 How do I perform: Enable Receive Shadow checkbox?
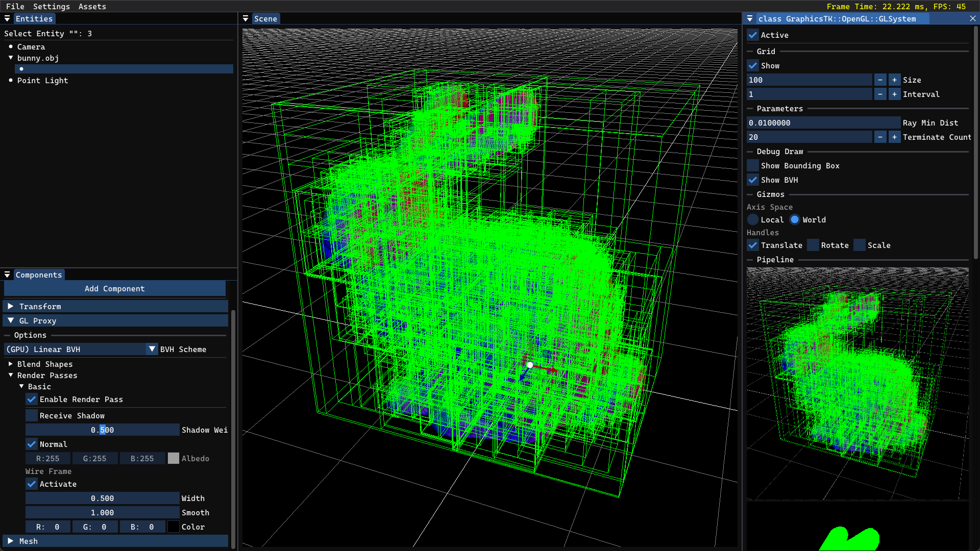point(32,416)
